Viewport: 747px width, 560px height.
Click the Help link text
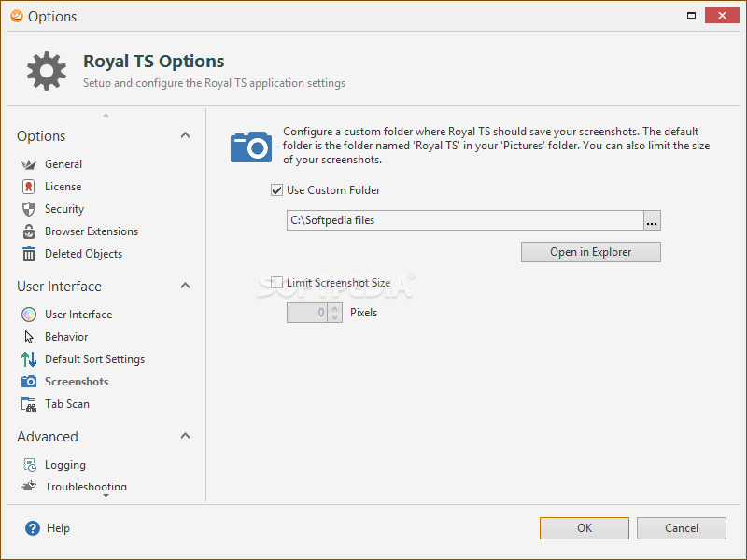pyautogui.click(x=58, y=528)
